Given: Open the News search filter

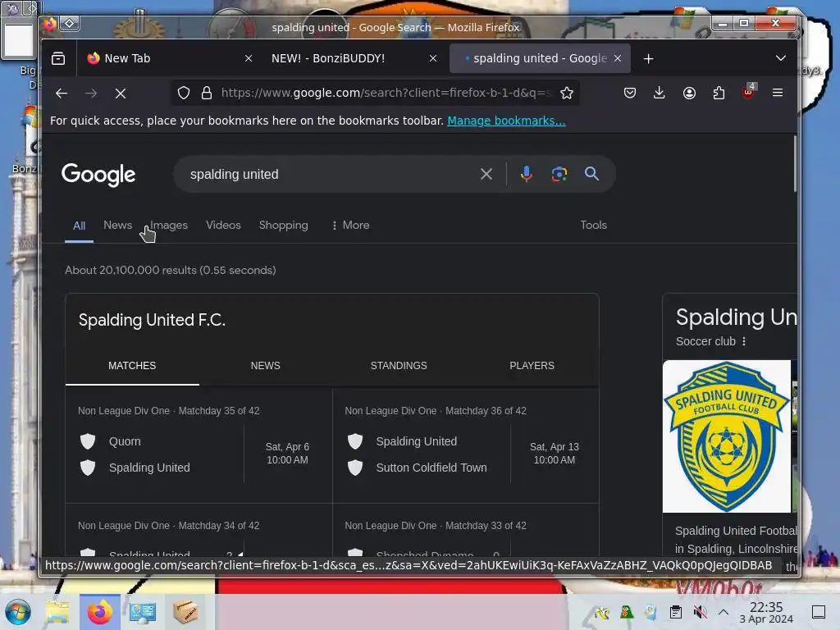Looking at the screenshot, I should click(x=117, y=225).
